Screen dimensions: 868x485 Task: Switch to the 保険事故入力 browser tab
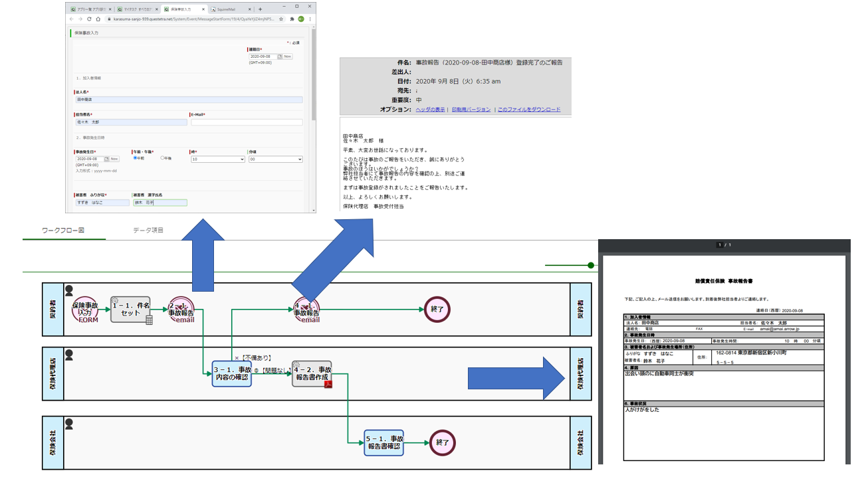pyautogui.click(x=183, y=10)
